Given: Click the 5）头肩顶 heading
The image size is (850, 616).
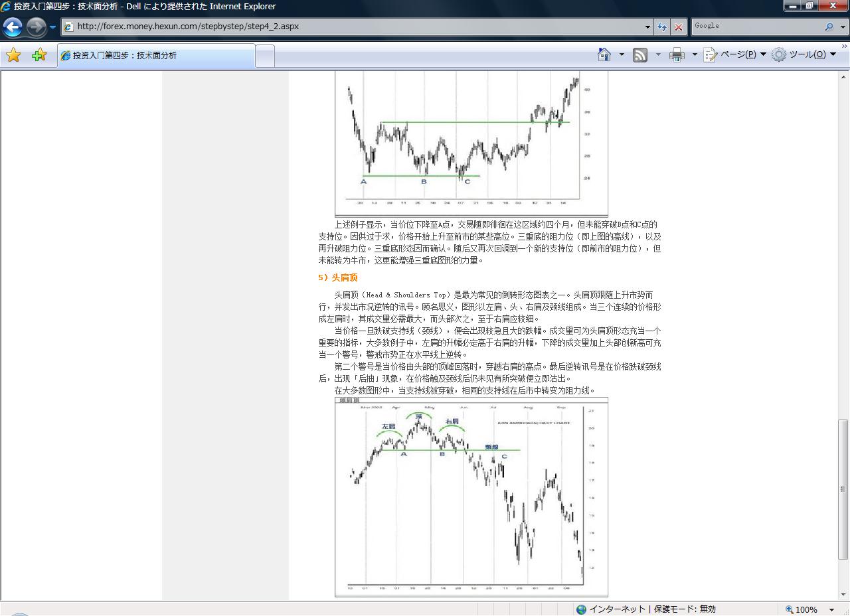Looking at the screenshot, I should tap(338, 277).
